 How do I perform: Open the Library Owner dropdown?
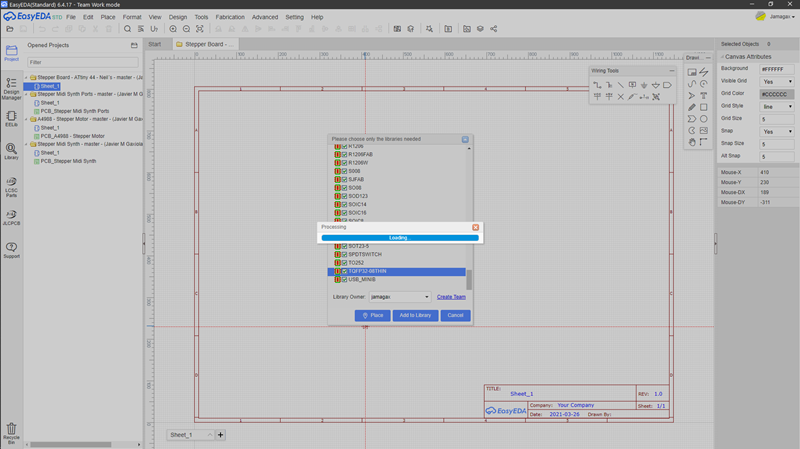click(399, 297)
